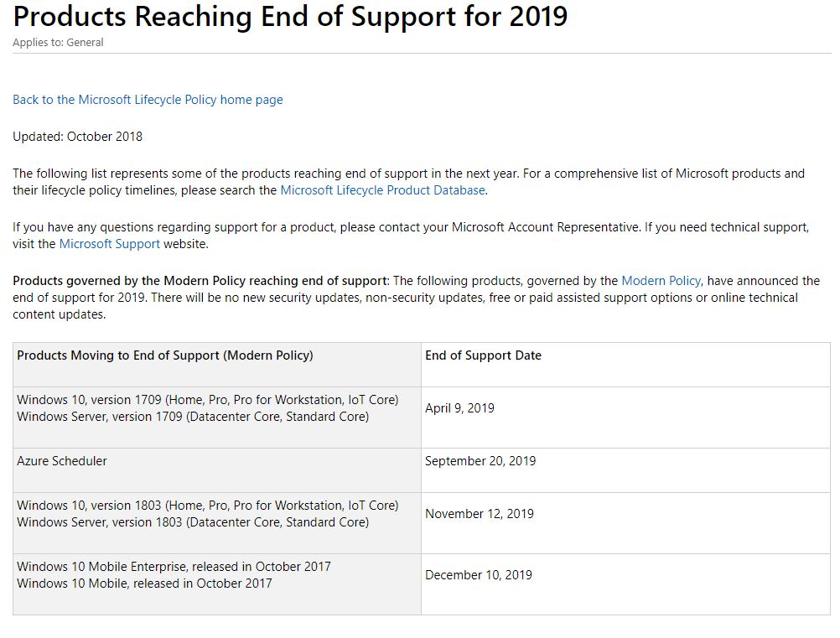This screenshot has width=840, height=638.
Task: Click the September 20, 2019 date cell
Action: (x=480, y=461)
